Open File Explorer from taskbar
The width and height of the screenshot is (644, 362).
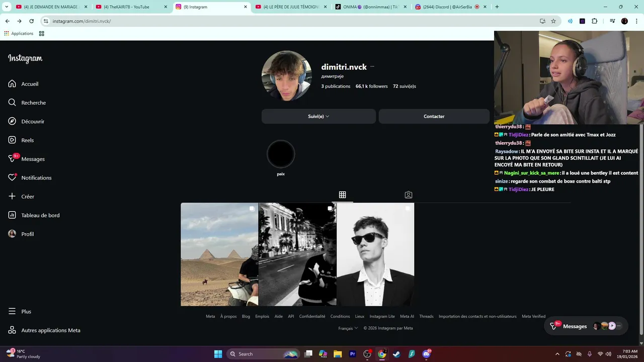[x=338, y=354]
